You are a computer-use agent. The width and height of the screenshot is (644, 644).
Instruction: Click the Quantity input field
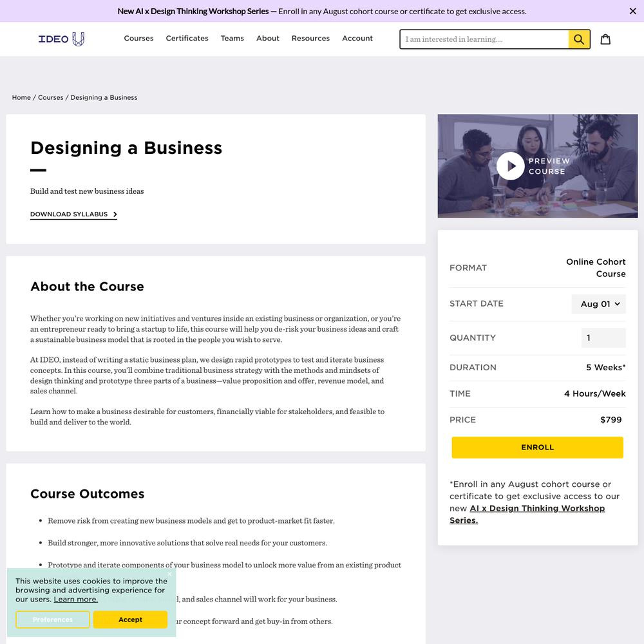(x=603, y=337)
